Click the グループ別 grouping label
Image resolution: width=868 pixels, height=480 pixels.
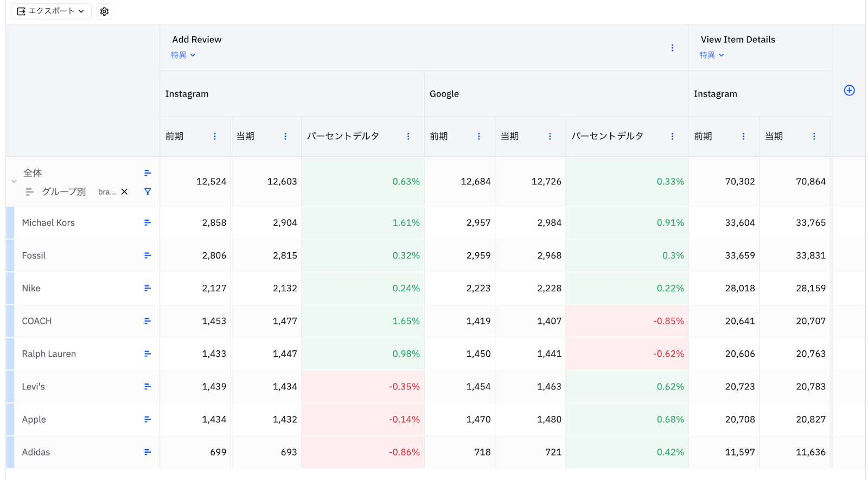point(63,191)
